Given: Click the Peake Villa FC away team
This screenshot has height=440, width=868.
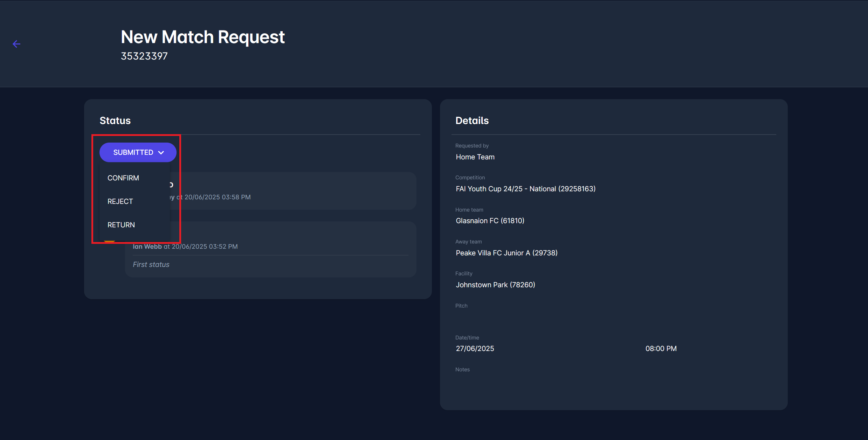Looking at the screenshot, I should coord(507,253).
